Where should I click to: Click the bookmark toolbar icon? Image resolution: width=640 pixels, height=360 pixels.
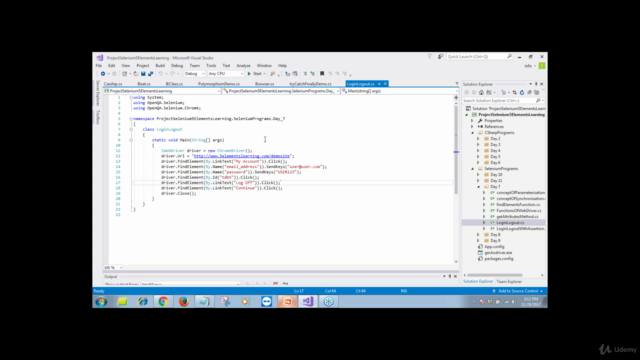coord(322,74)
